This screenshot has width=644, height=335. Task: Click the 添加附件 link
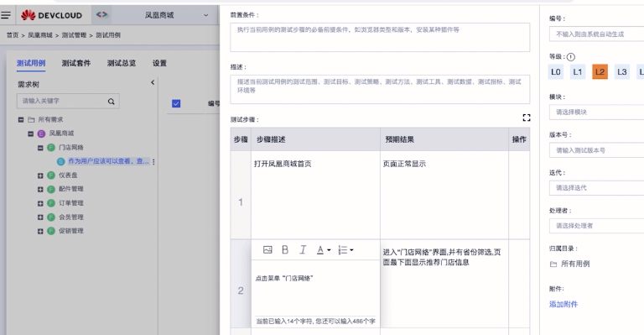point(563,305)
